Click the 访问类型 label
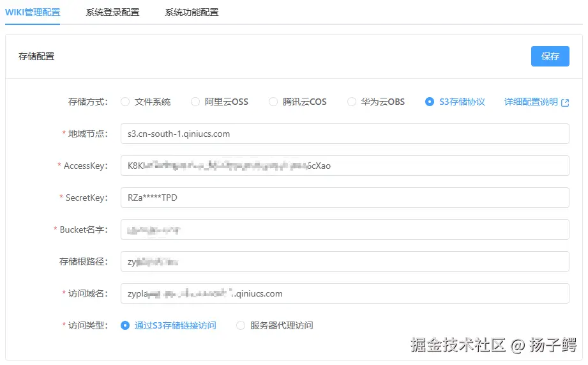Viewport: 588px width, 365px height. (87, 325)
